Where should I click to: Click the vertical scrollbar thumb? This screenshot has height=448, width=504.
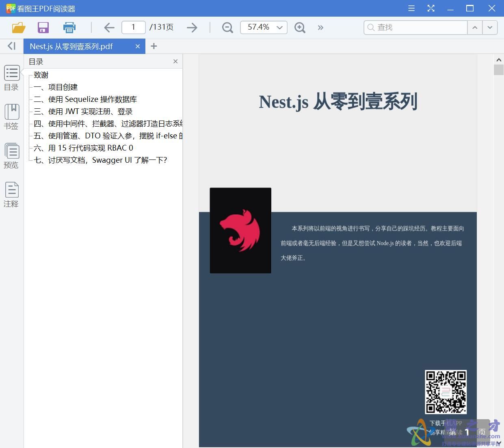coord(499,70)
